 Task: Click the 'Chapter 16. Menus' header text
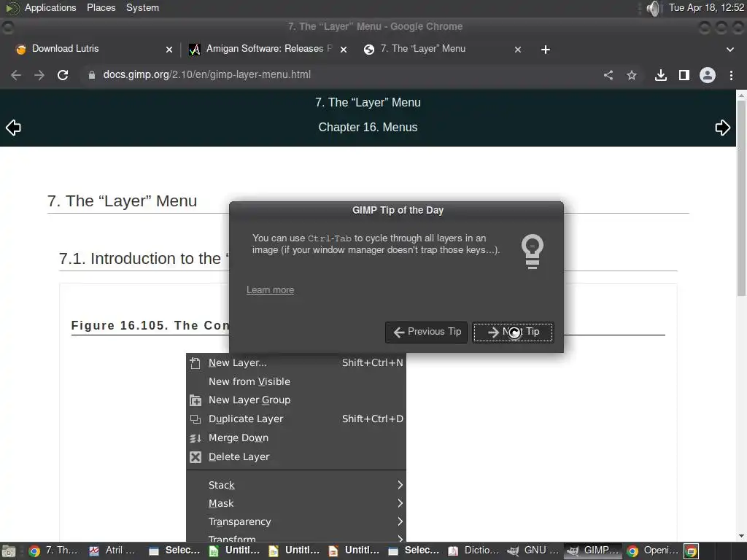368,127
